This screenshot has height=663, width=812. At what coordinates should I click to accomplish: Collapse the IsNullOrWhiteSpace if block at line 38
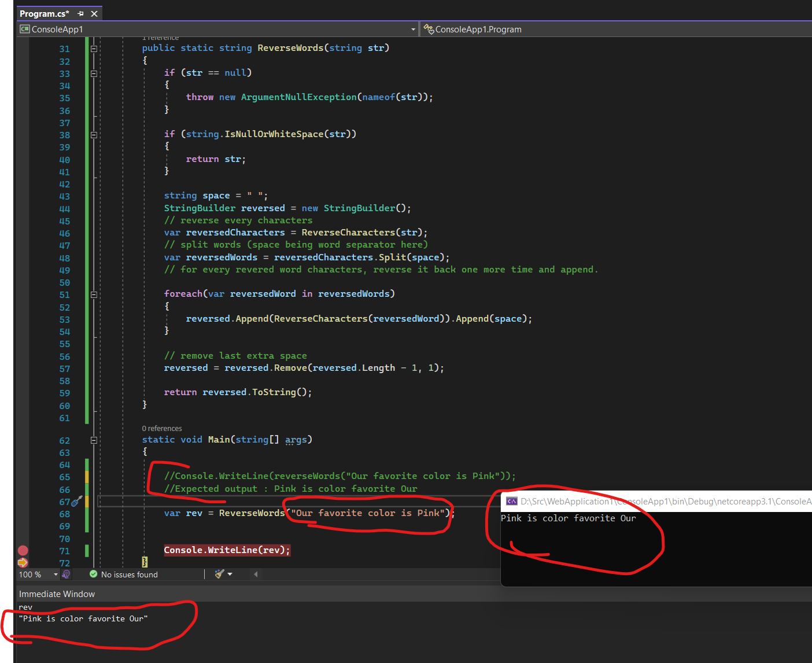pyautogui.click(x=94, y=135)
